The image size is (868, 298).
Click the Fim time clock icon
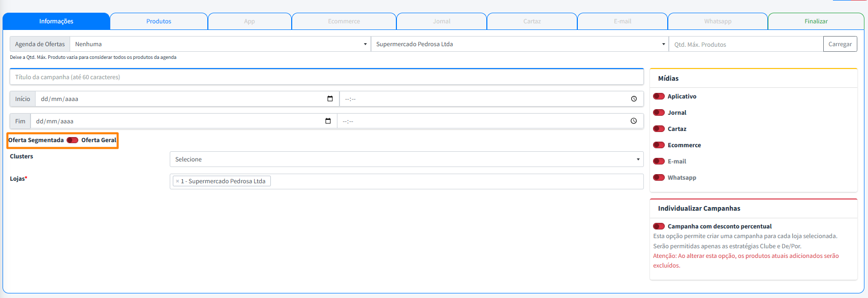point(634,121)
